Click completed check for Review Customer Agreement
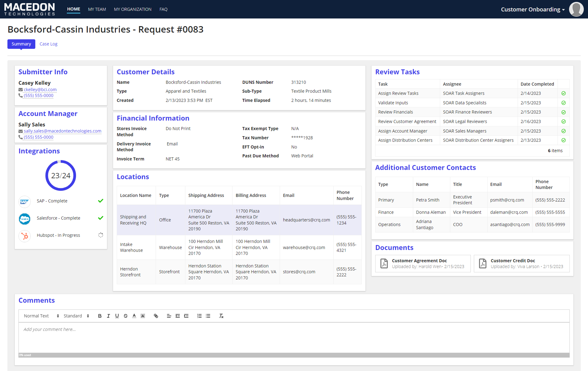Image resolution: width=588 pixels, height=371 pixels. (x=564, y=121)
